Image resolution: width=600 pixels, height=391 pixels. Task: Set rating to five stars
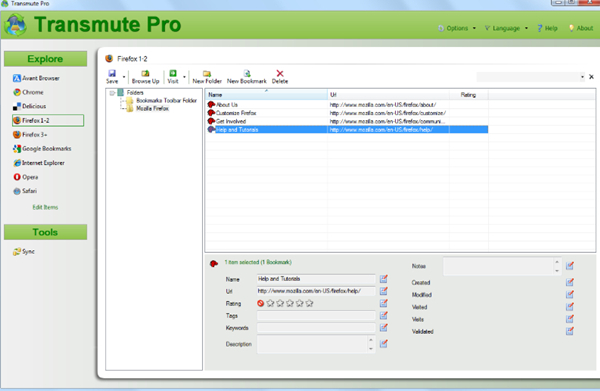(x=309, y=303)
